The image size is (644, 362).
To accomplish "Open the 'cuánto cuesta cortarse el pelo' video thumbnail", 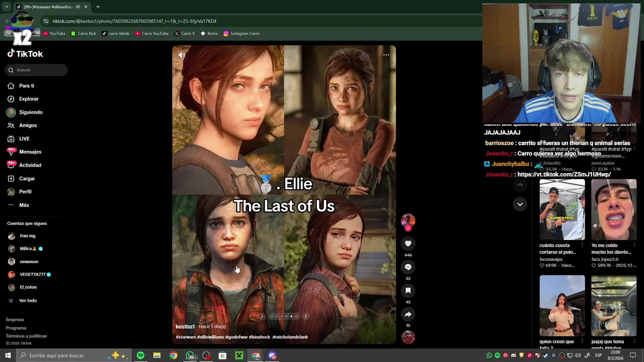I will [562, 210].
